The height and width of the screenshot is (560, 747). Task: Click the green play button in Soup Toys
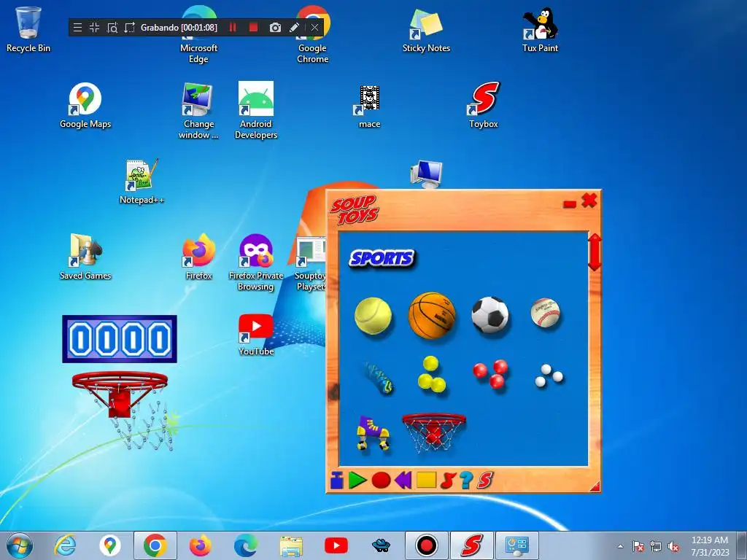pyautogui.click(x=357, y=480)
